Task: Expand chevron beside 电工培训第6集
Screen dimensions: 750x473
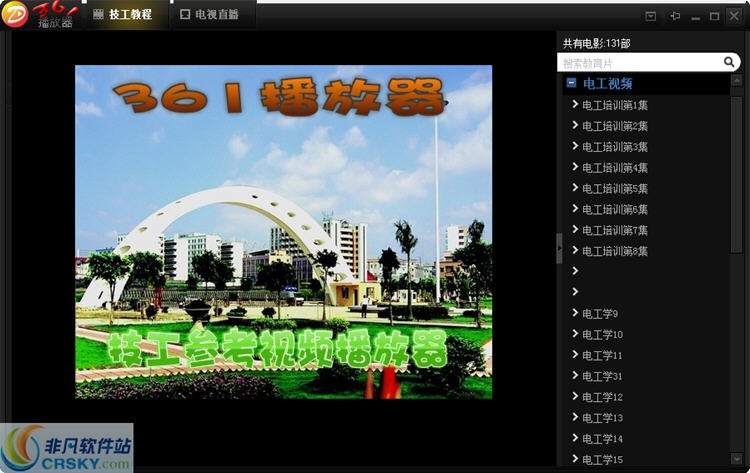Action: click(575, 208)
